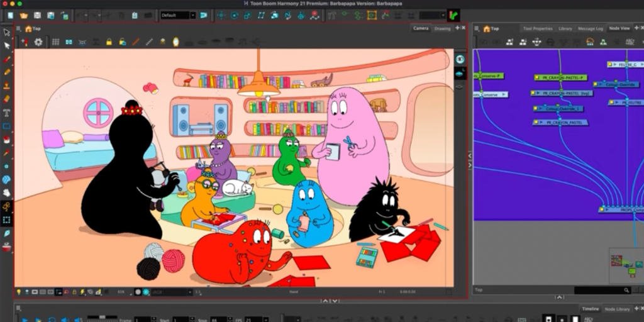Click the gold watch icon in Camera toolbar
This screenshot has height=322, width=644.
[x=176, y=42]
